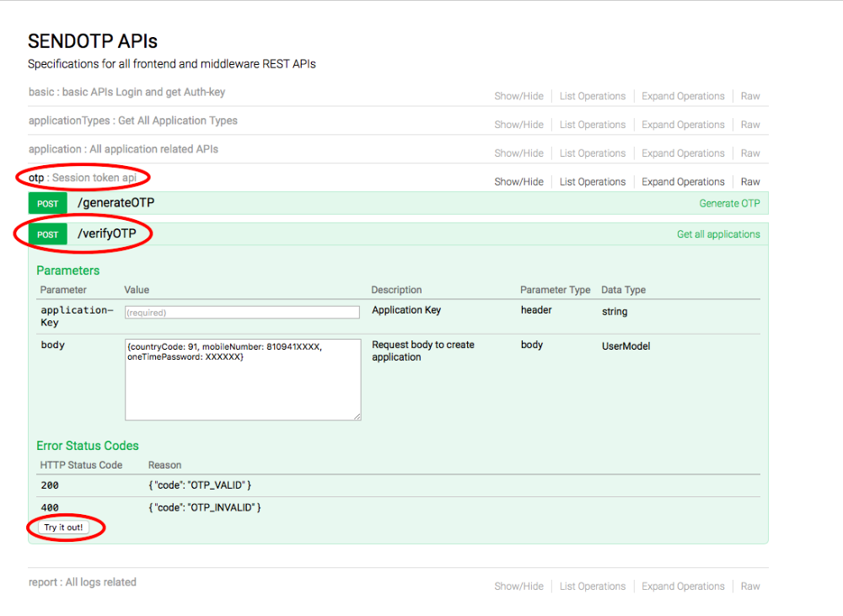
Task: Click Show/Hide for report section
Action: [518, 587]
